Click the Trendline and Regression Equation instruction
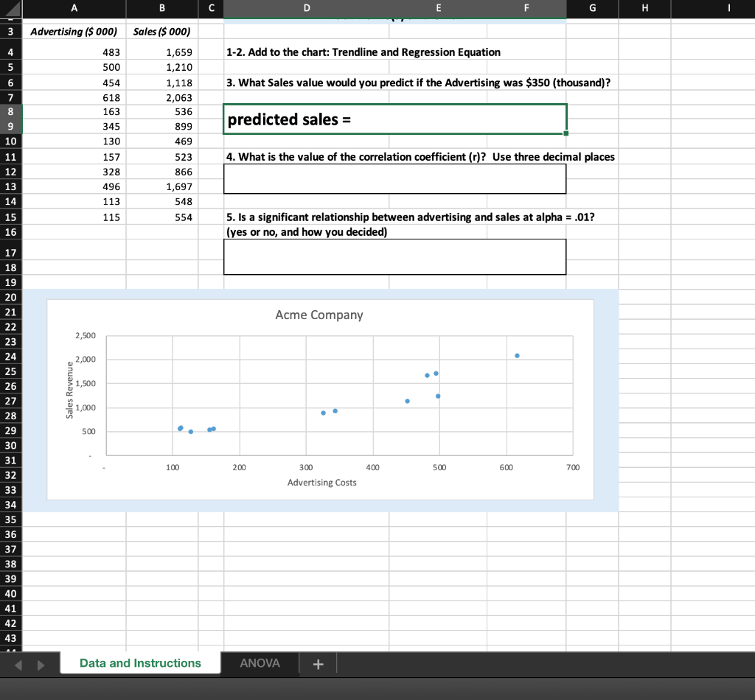This screenshot has width=755, height=700. (x=363, y=52)
